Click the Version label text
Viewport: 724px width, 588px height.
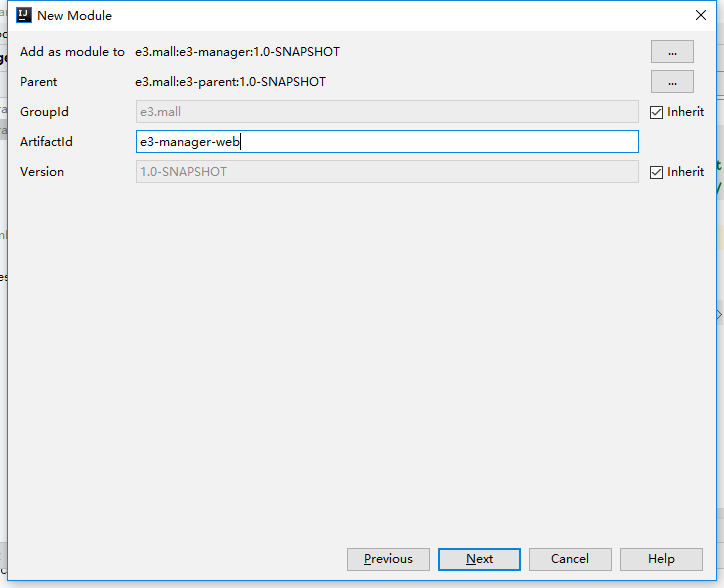pos(42,172)
